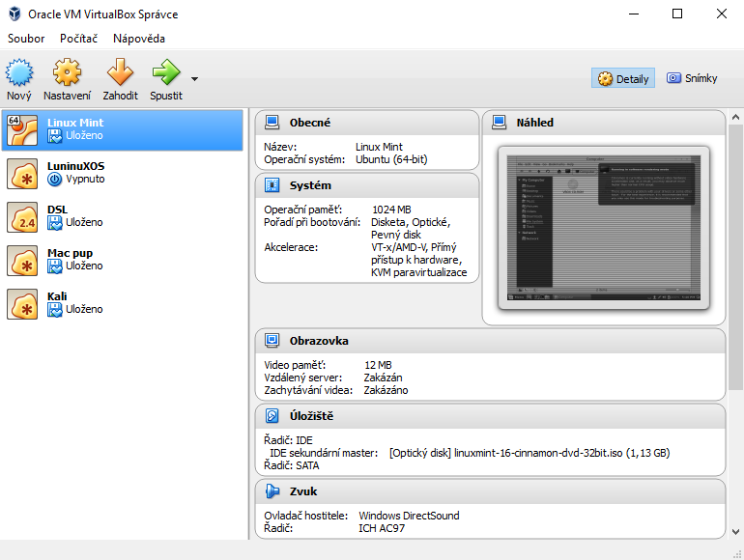Select the Kali virtual machine
The width and height of the screenshot is (744, 560).
pos(123,303)
